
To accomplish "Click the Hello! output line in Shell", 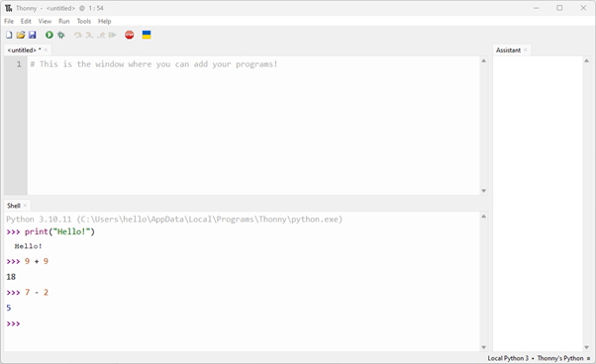I will pyautogui.click(x=28, y=246).
